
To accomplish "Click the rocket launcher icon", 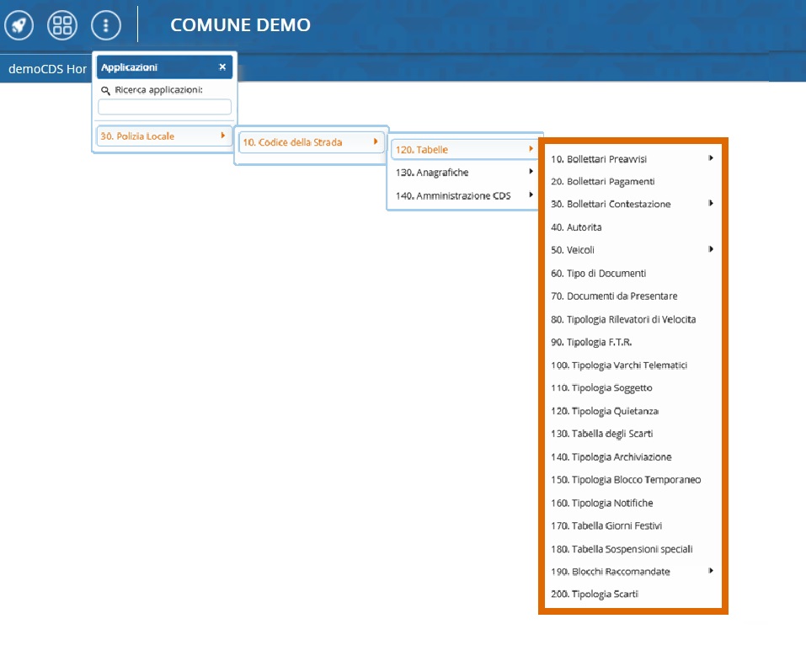I will click(x=19, y=25).
